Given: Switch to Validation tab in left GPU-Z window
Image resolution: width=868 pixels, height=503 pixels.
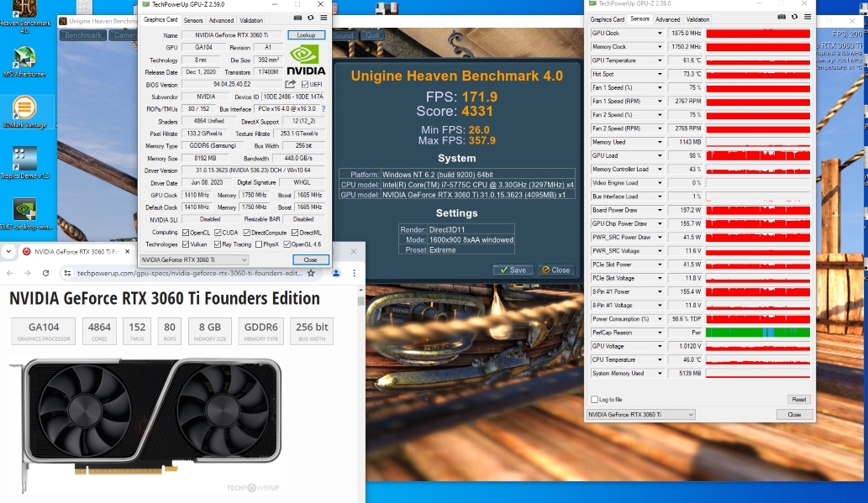Looking at the screenshot, I should coord(251,20).
